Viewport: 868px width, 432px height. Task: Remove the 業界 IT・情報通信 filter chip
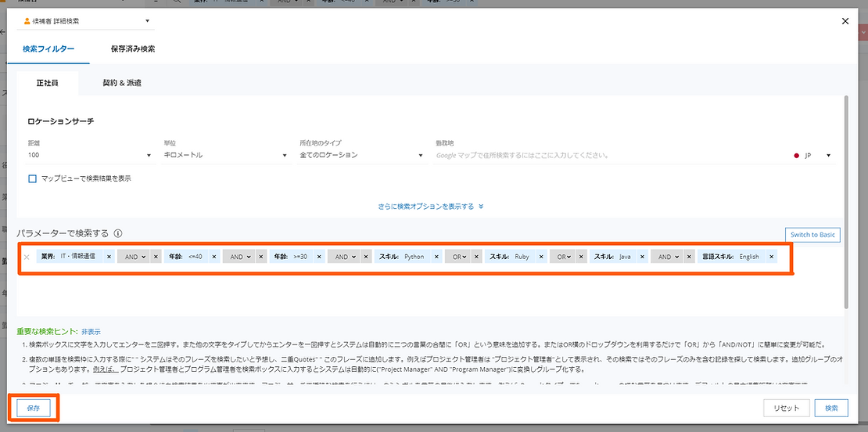109,257
